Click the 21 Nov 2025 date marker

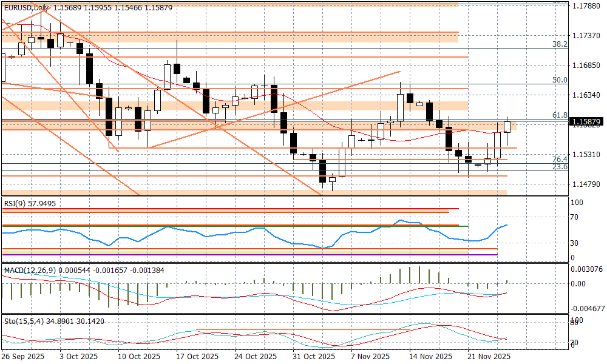(x=488, y=357)
